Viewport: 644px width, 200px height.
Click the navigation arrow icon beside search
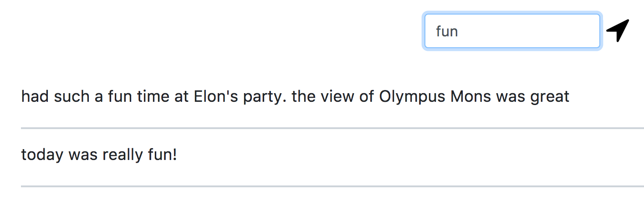click(x=618, y=30)
